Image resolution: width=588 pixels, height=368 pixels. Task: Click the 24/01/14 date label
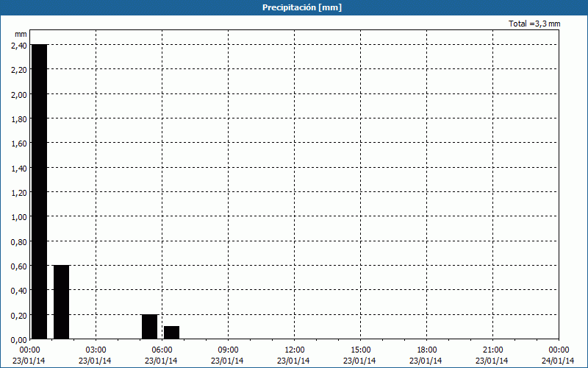pos(558,361)
